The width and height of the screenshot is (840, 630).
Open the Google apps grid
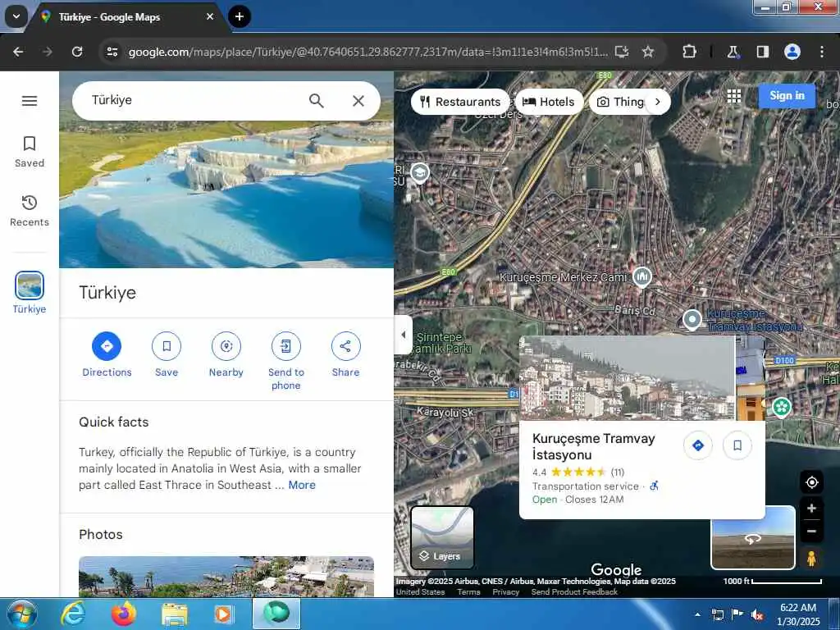[734, 97]
